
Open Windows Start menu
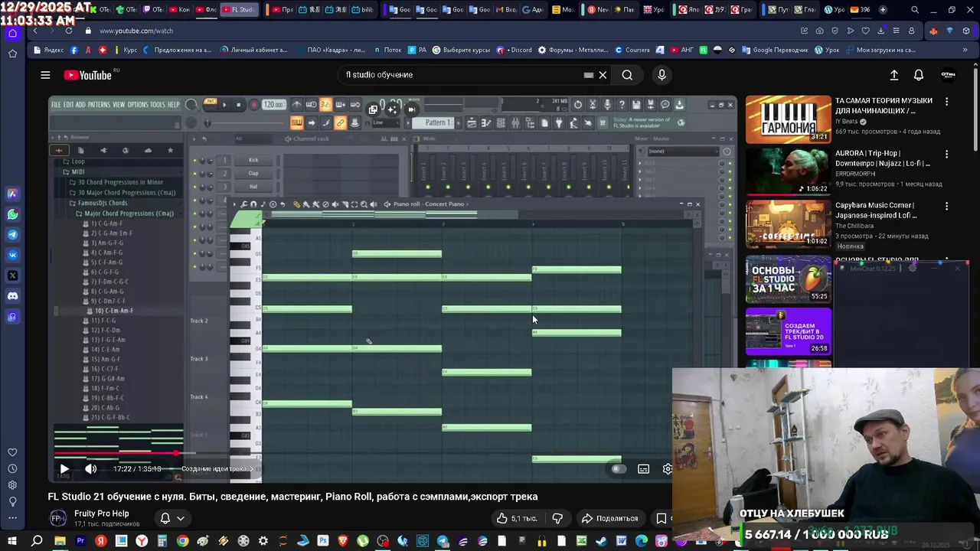pos(12,541)
